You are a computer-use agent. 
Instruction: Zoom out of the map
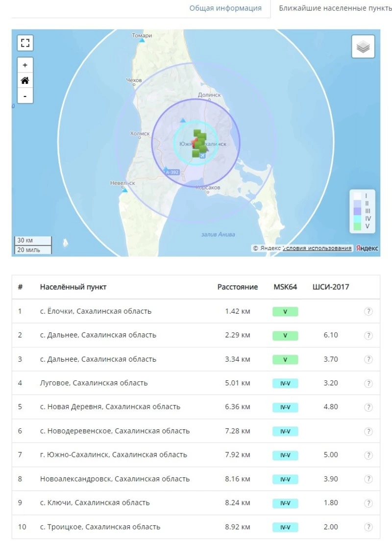click(x=25, y=96)
